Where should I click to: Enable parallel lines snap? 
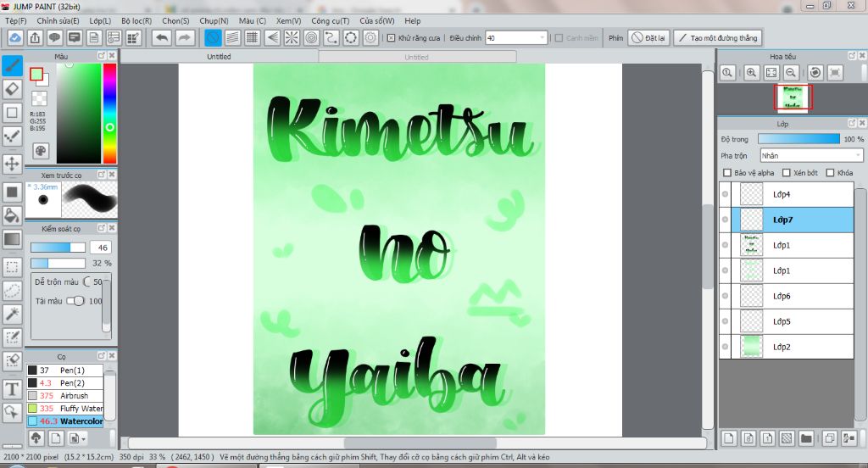click(x=232, y=37)
